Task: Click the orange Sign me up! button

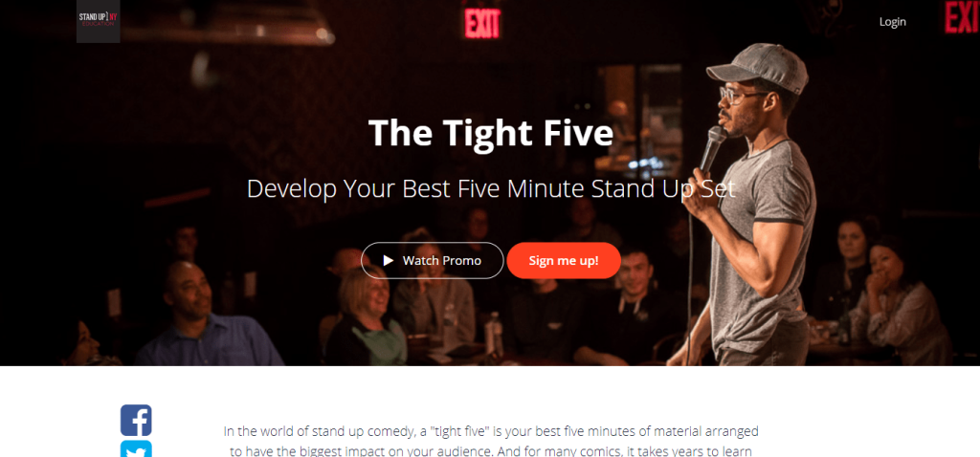Action: (564, 260)
